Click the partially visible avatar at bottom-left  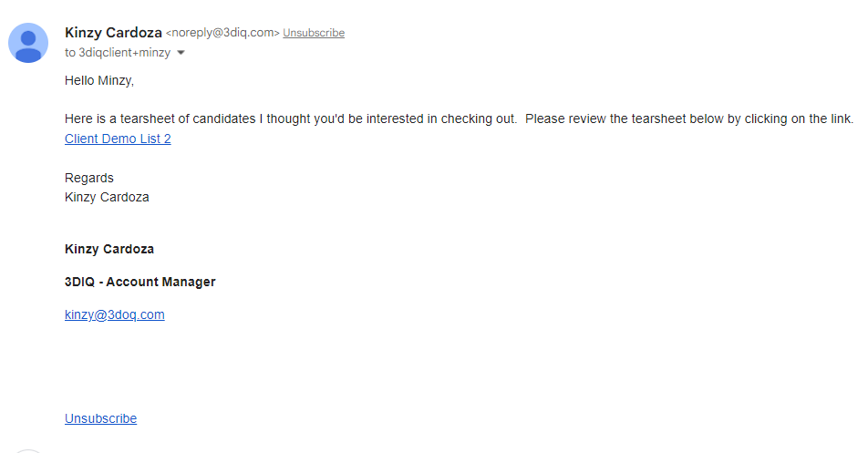point(27,451)
